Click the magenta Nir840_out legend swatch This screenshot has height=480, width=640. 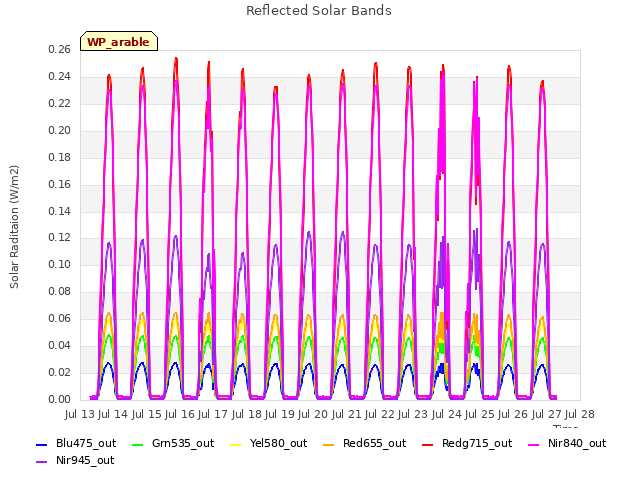coord(533,445)
